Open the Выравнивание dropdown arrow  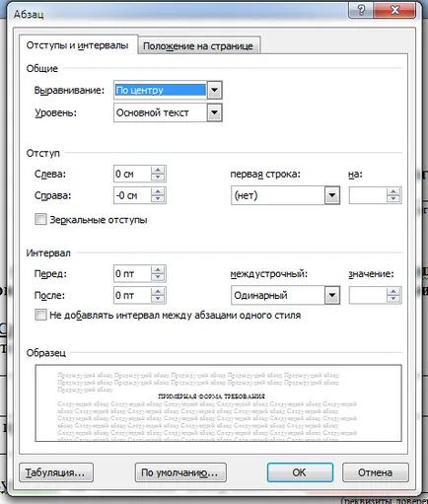point(214,90)
